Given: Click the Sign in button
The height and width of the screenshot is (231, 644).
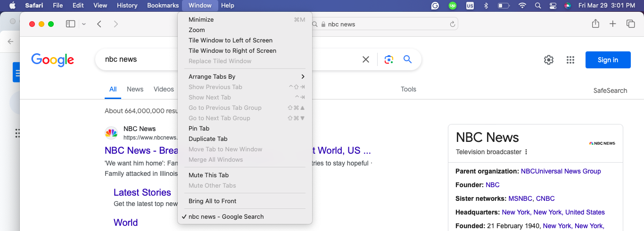Looking at the screenshot, I should click(608, 60).
